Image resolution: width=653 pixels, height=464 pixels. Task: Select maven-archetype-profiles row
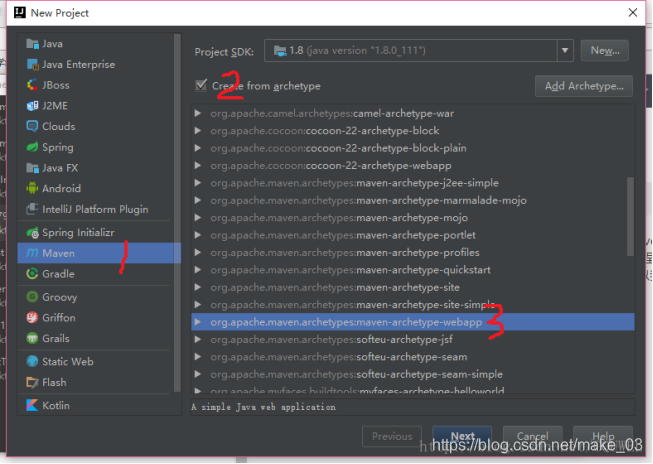point(413,252)
